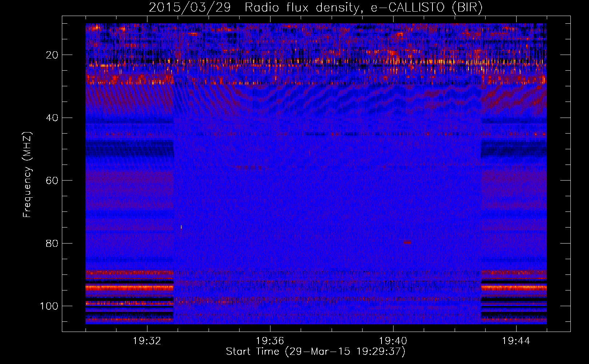Image resolution: width=589 pixels, height=364 pixels.
Task: Click the 60 MHz frequency tick label
Action: pos(52,181)
